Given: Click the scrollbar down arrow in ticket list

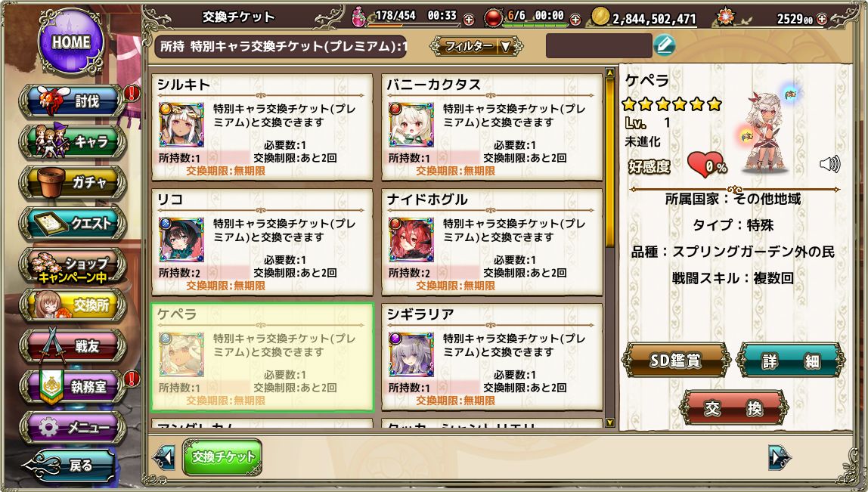Looking at the screenshot, I should click(610, 422).
